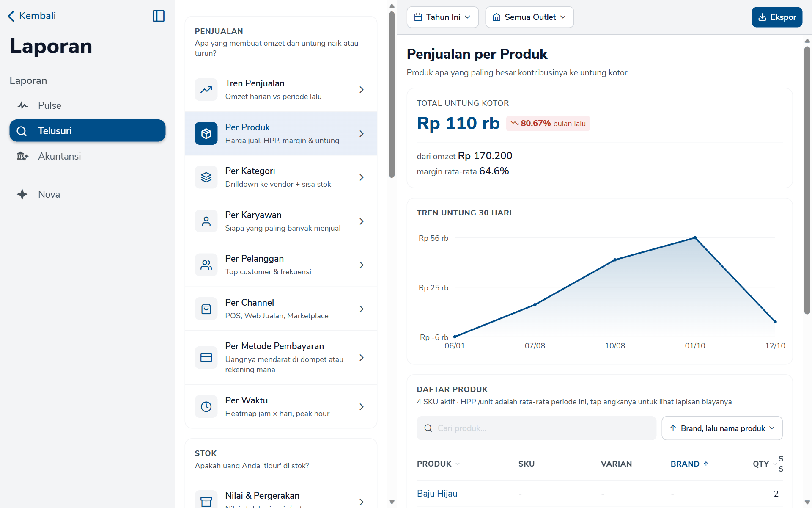Click the Per Karyawan person icon
This screenshot has height=508, width=812.
tap(206, 221)
